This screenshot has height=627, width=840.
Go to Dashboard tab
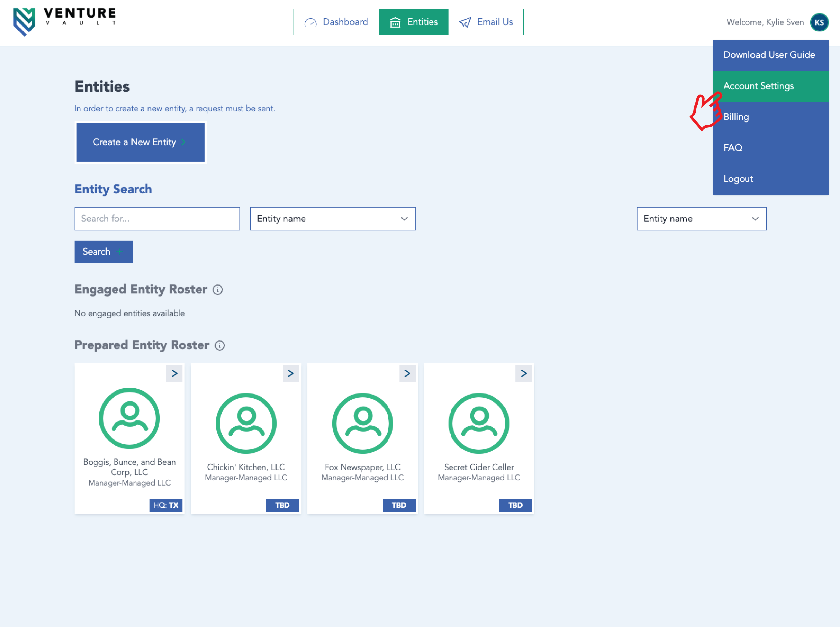[336, 22]
